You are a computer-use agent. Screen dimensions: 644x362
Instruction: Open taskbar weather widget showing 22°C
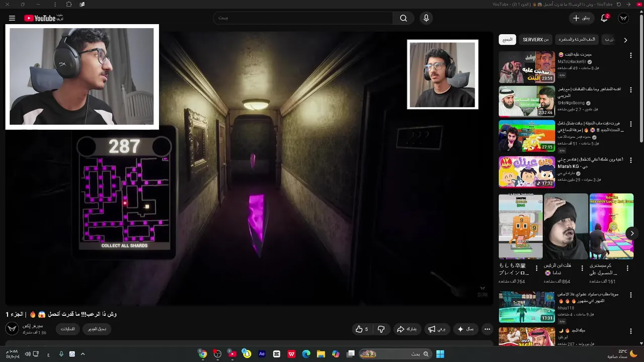click(622, 354)
